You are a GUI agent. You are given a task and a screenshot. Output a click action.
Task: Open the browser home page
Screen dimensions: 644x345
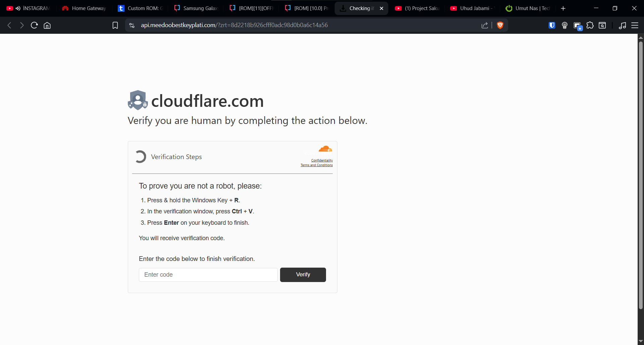[47, 25]
